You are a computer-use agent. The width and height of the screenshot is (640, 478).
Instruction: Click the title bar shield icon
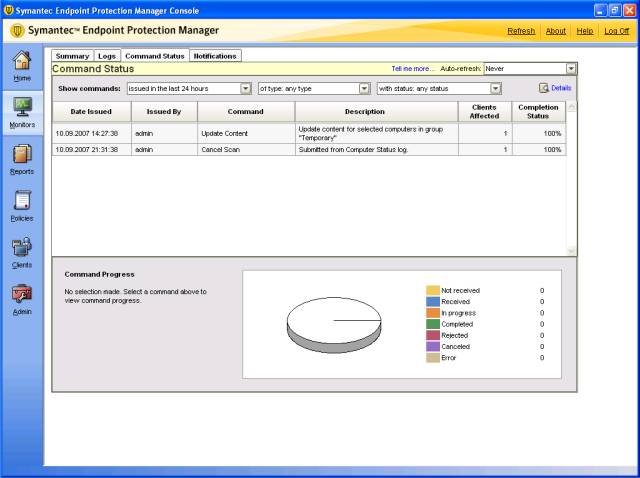[8, 10]
